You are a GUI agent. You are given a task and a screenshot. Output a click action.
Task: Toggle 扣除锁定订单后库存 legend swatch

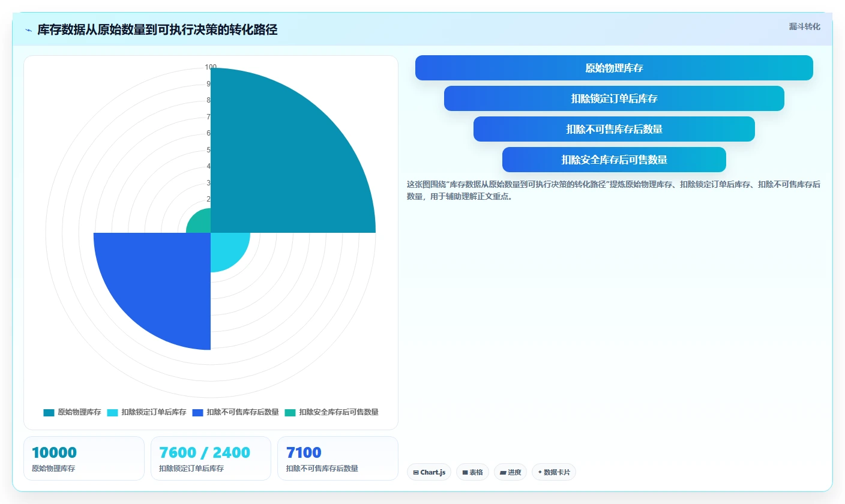pyautogui.click(x=112, y=412)
